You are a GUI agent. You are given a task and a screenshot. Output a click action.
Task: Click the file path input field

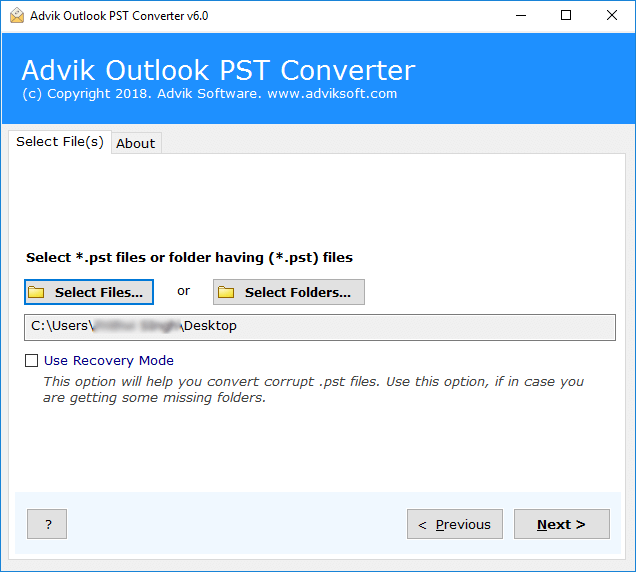coord(320,327)
